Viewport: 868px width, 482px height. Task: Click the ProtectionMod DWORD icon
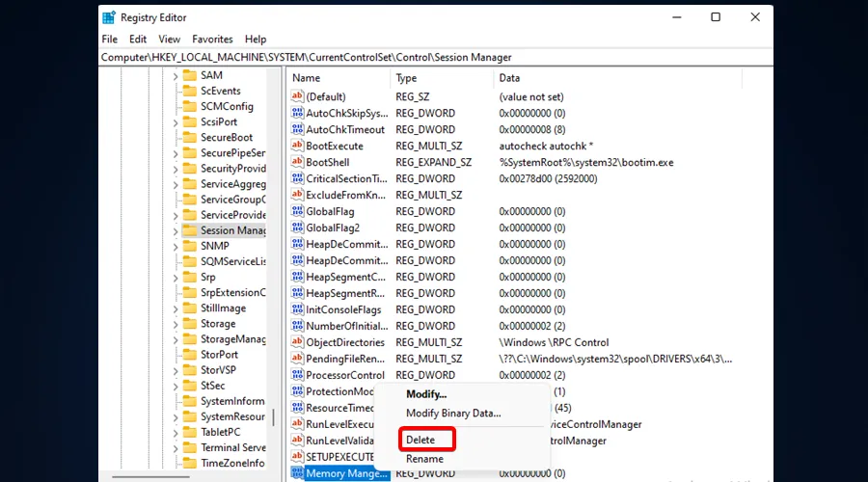(x=297, y=391)
